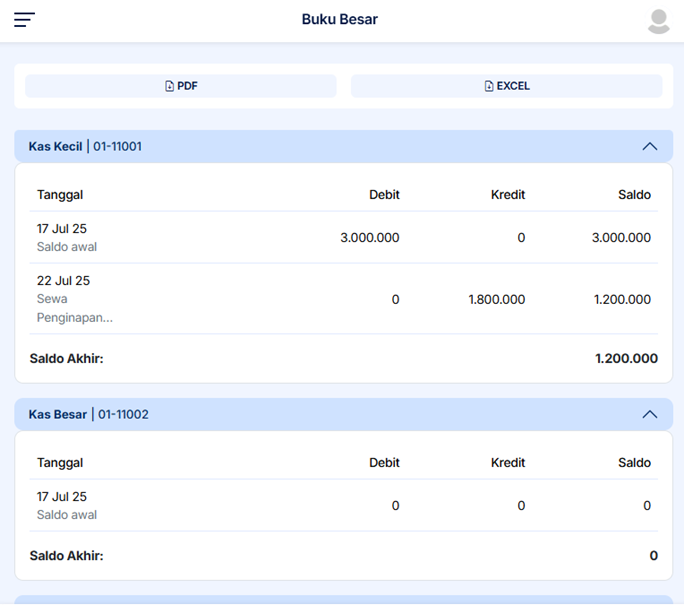The image size is (684, 605).
Task: Click the 3.000.000 debit amount
Action: [370, 238]
